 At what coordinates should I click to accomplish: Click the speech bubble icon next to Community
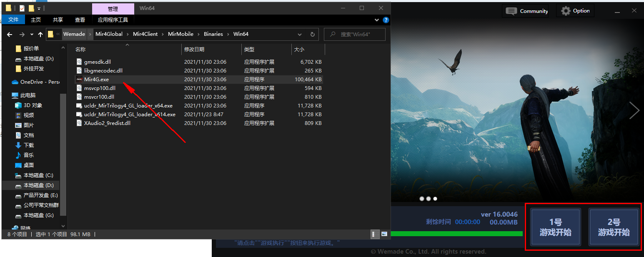pos(511,11)
